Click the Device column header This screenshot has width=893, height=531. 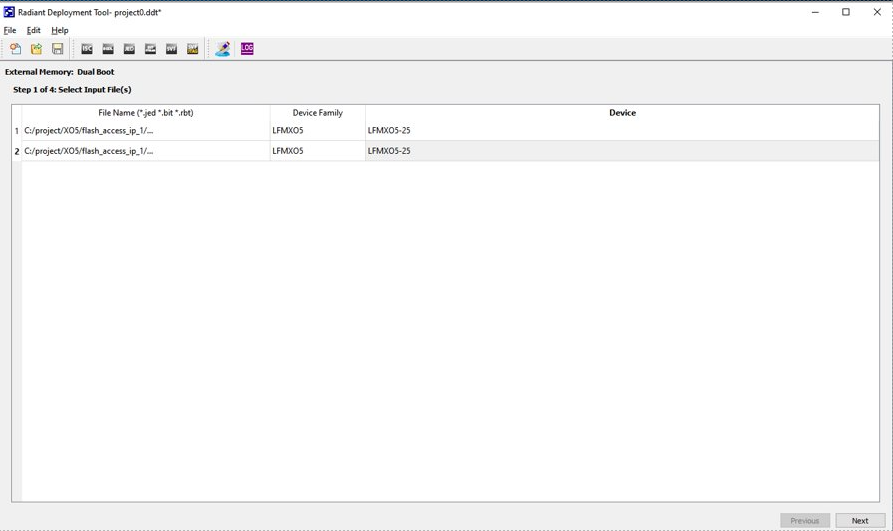point(622,113)
